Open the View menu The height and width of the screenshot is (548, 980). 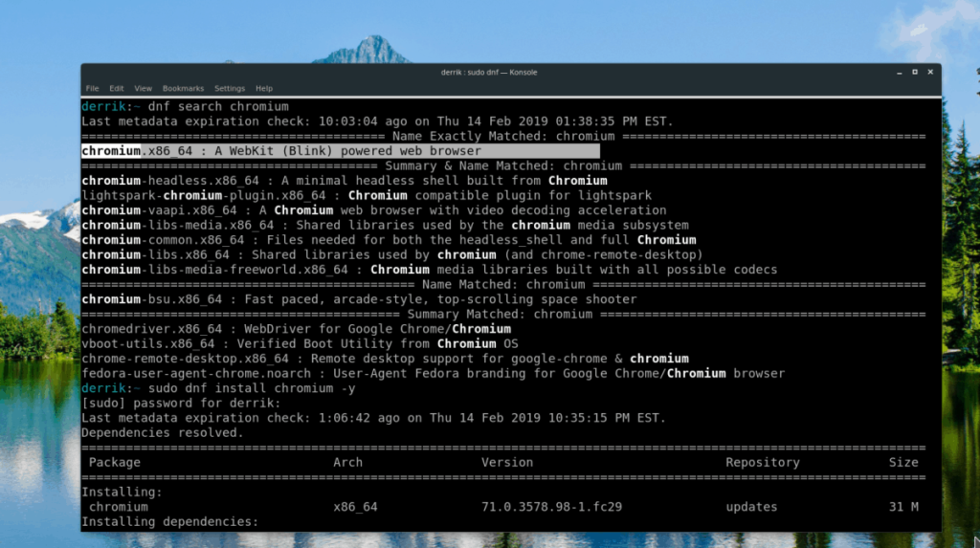coord(143,89)
